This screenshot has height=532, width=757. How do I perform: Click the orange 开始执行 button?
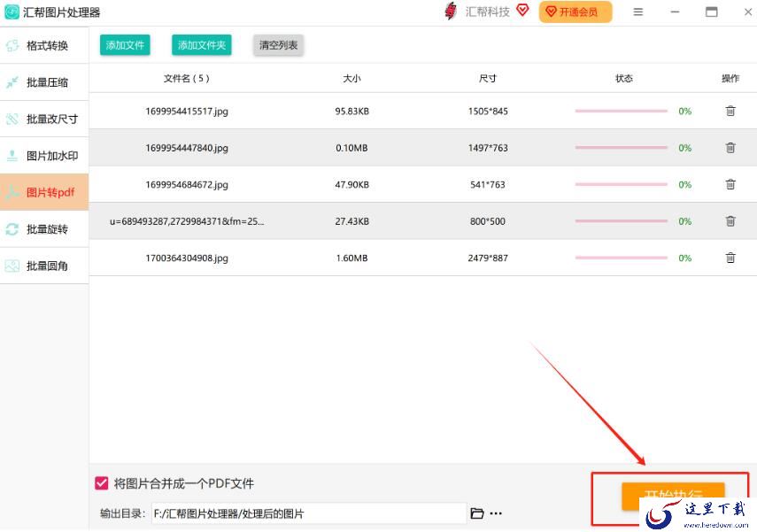pos(673,496)
